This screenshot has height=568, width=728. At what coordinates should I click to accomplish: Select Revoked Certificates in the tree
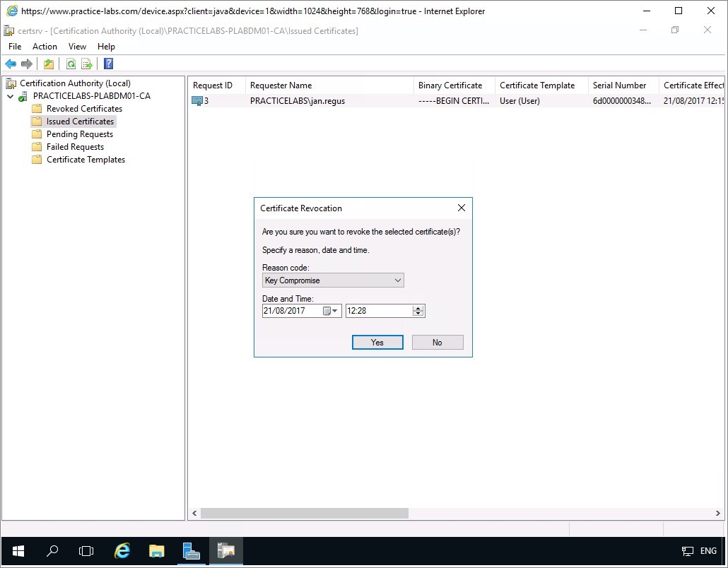click(x=84, y=109)
